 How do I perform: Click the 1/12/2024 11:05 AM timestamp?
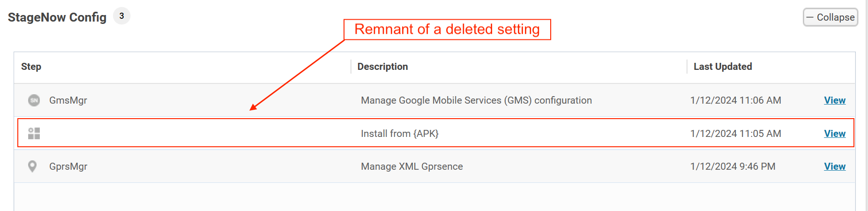coord(735,134)
